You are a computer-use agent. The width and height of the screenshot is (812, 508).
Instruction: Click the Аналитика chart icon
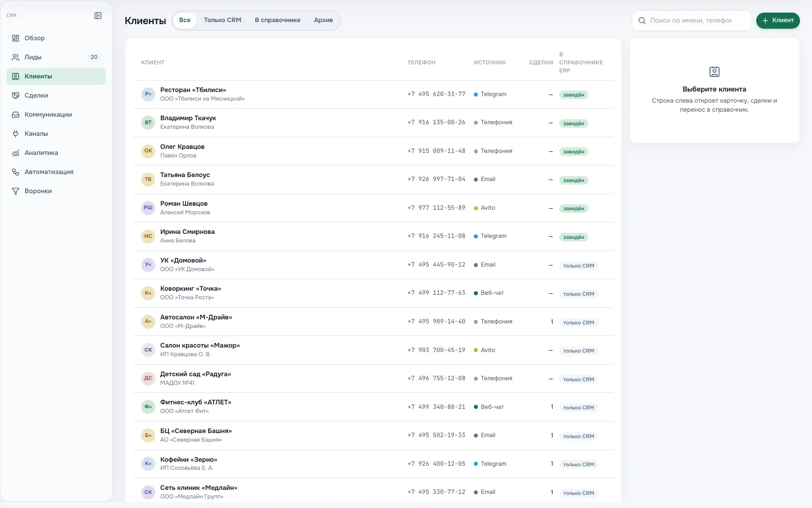pos(16,153)
